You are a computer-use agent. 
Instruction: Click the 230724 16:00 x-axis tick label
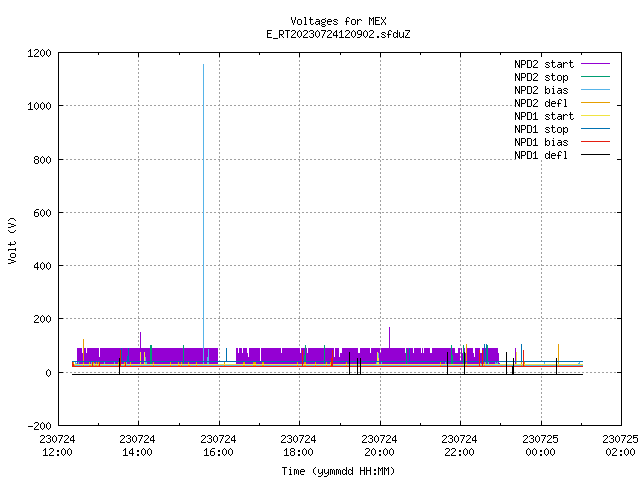(218, 446)
